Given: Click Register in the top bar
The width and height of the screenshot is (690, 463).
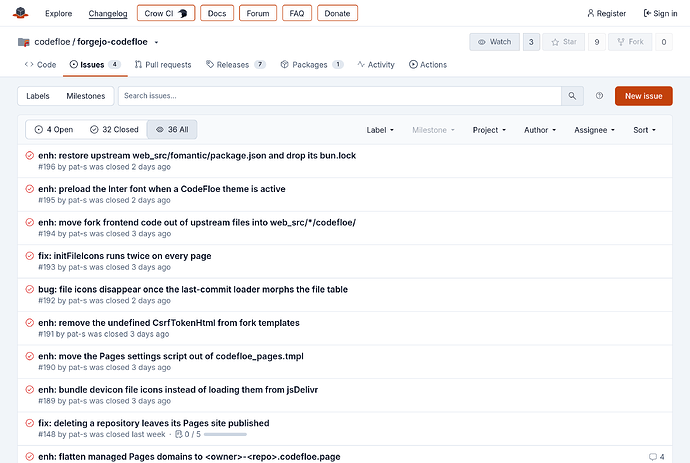Looking at the screenshot, I should (x=606, y=14).
